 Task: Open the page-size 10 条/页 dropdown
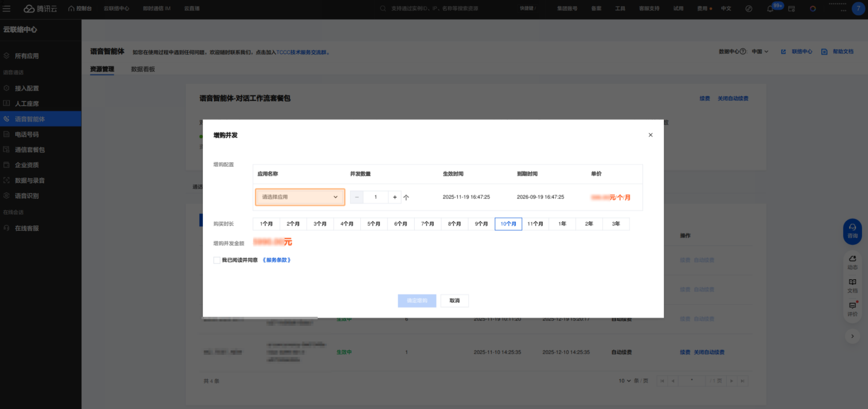pyautogui.click(x=624, y=380)
